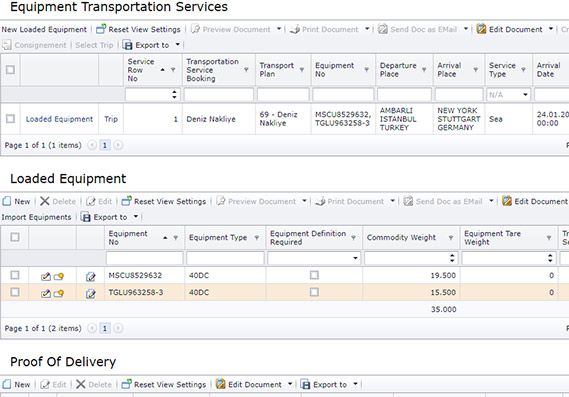
Task: Select checkbox for MSCU8529632 row
Action: click(x=15, y=275)
